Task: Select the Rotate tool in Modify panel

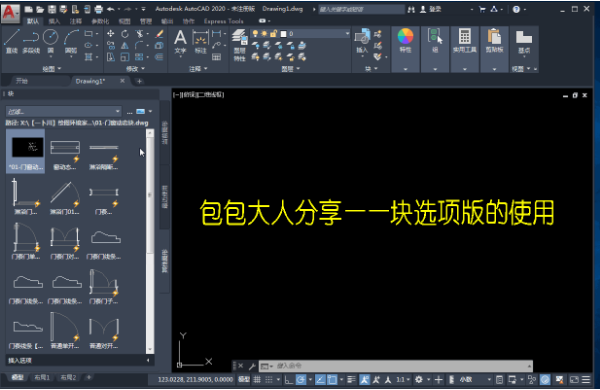Action: pyautogui.click(x=125, y=34)
